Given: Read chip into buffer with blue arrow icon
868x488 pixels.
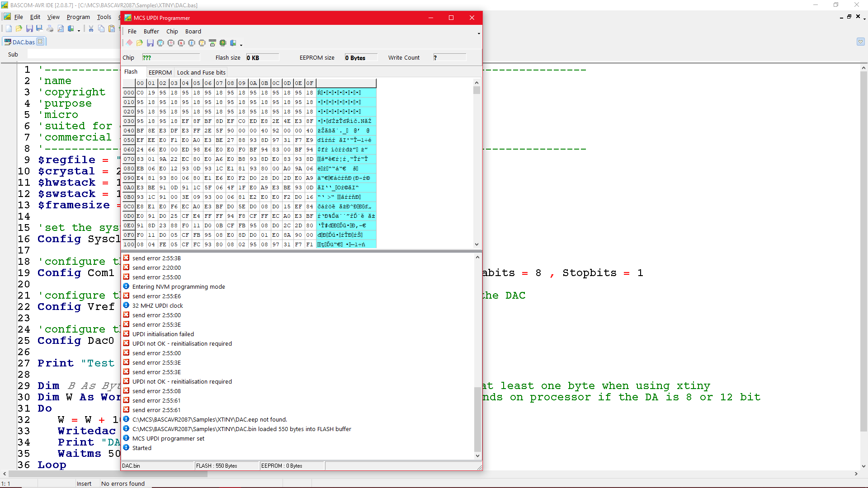Looking at the screenshot, I should tap(192, 42).
